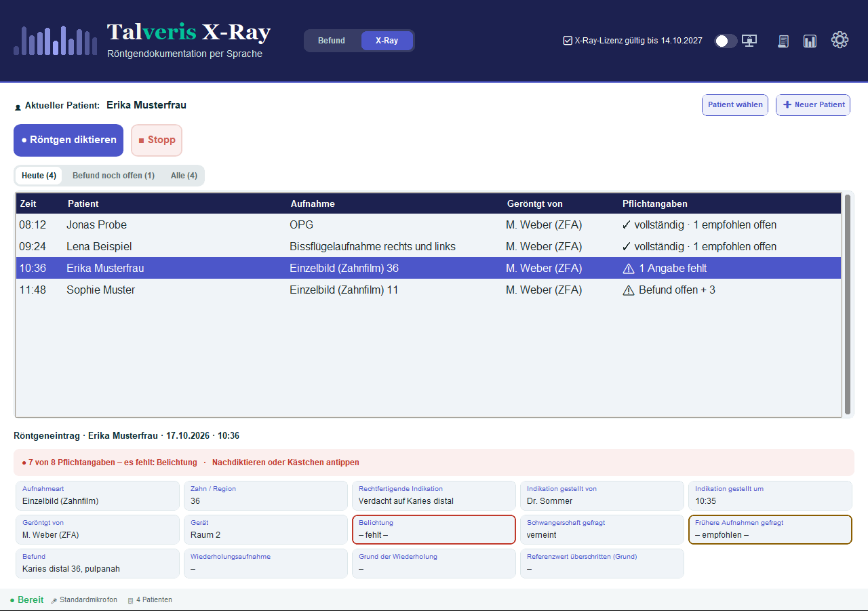The image size is (868, 611).
Task: Click the Aufnahmeart field Einzelbild (Zahnfilm)
Action: (98, 496)
